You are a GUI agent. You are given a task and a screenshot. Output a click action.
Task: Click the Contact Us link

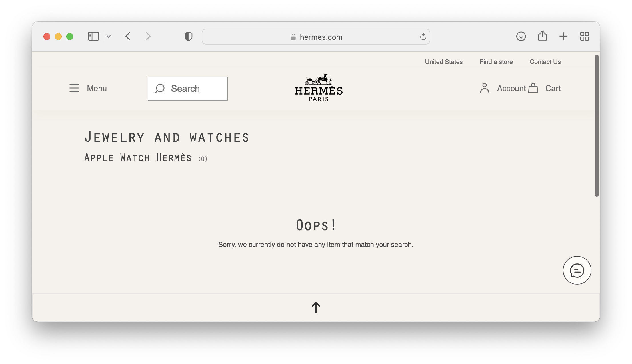pos(545,62)
